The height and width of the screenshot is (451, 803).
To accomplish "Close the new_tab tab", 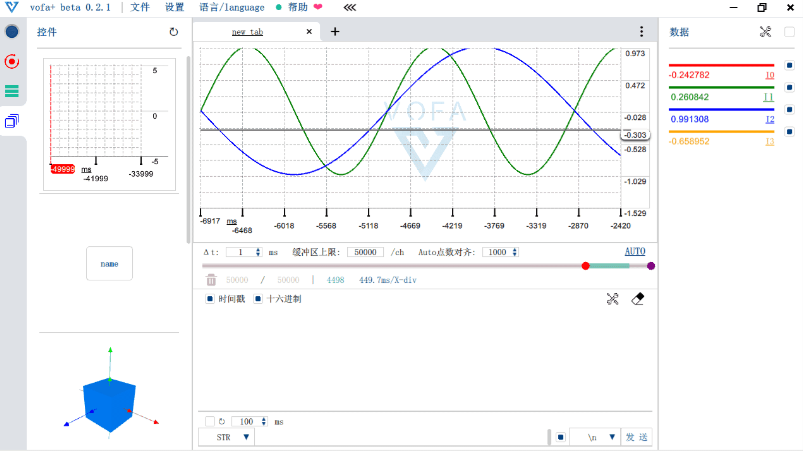I will pos(309,32).
